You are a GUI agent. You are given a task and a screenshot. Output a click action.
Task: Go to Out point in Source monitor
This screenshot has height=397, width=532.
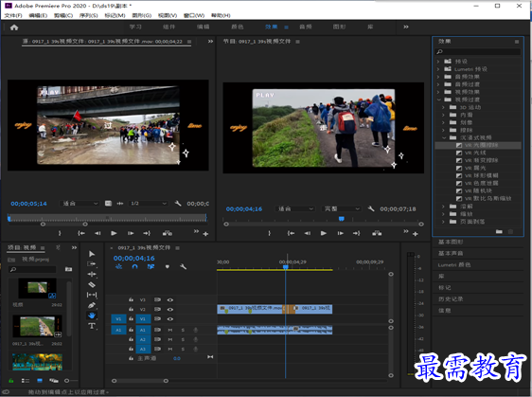coord(147,233)
